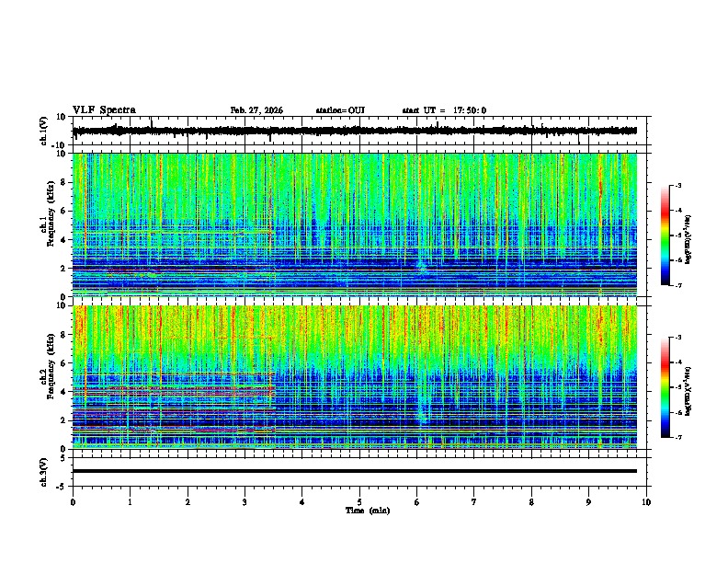The image size is (728, 563).
Task: Click time axis tick label "3"
Action: pyautogui.click(x=245, y=502)
